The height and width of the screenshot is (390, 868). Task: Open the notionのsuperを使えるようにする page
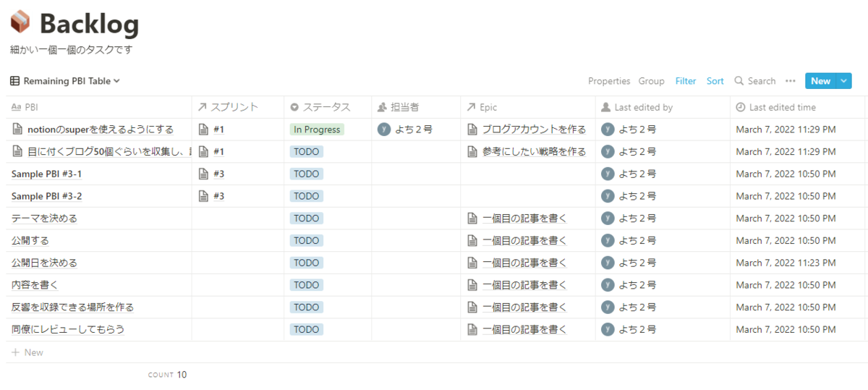pyautogui.click(x=100, y=130)
